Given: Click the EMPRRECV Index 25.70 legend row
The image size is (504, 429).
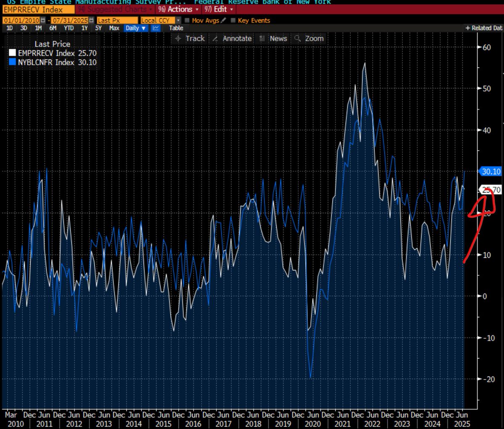Looking at the screenshot, I should tap(53, 53).
